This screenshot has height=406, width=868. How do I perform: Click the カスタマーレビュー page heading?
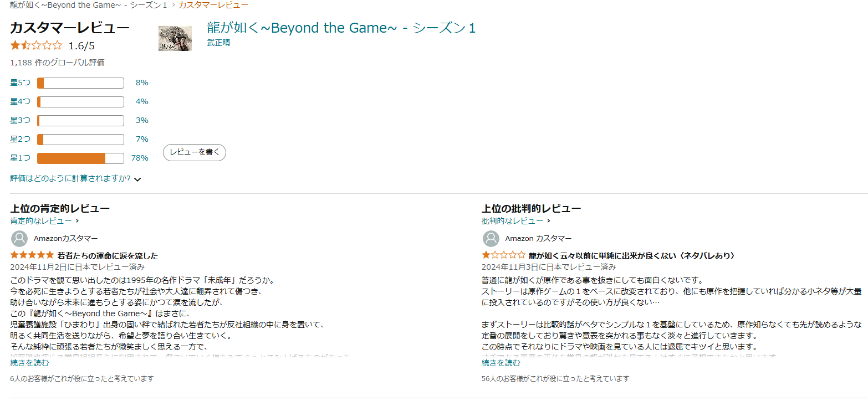[70, 28]
